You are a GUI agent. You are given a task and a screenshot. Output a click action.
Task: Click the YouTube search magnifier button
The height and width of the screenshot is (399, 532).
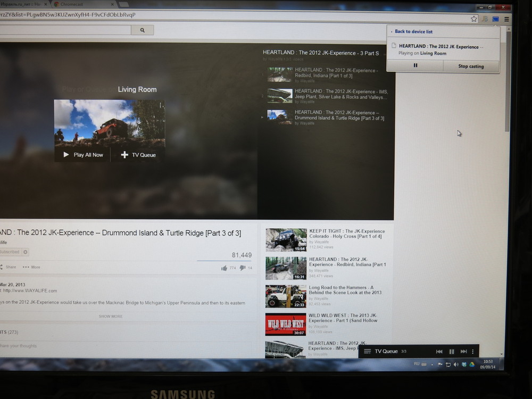[143, 30]
